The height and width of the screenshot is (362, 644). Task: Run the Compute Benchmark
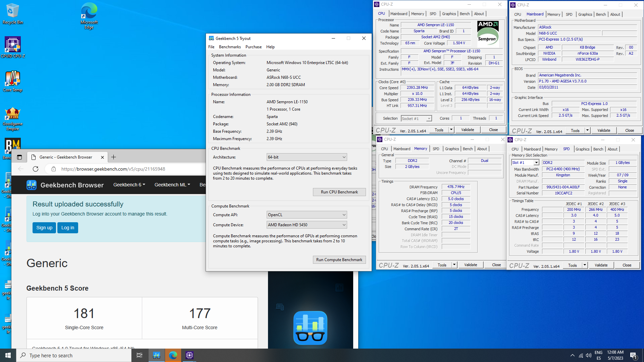point(339,260)
